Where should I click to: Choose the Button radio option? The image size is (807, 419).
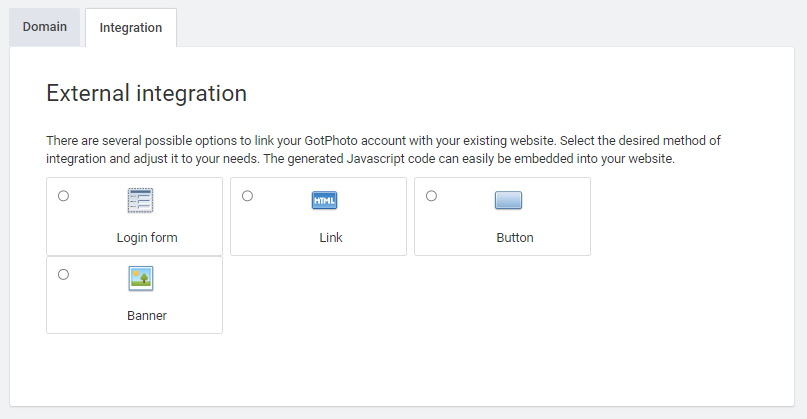431,196
